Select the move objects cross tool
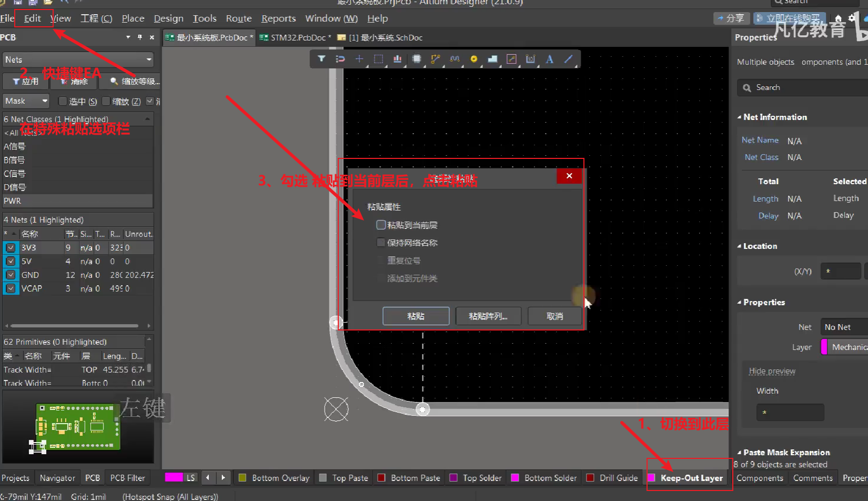The height and width of the screenshot is (501, 868). click(359, 59)
